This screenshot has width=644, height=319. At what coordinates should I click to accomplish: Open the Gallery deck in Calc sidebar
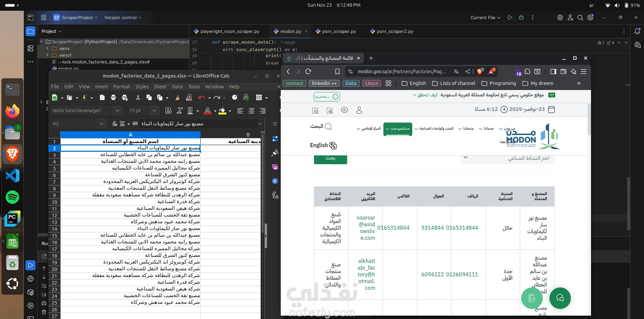[x=275, y=167]
